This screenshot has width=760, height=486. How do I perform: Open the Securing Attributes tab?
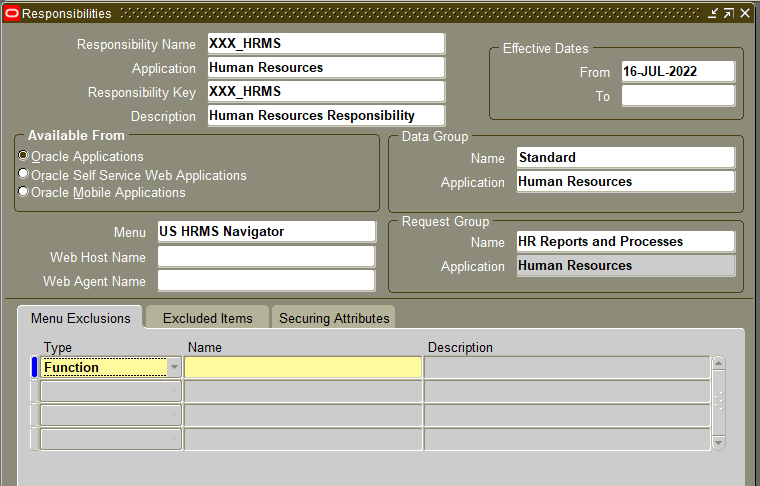pyautogui.click(x=334, y=318)
